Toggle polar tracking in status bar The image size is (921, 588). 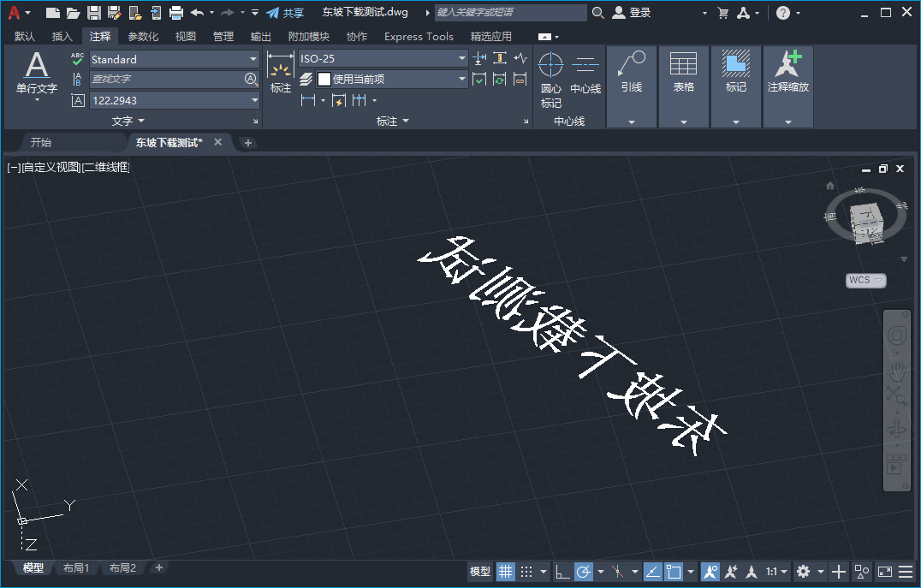(583, 572)
